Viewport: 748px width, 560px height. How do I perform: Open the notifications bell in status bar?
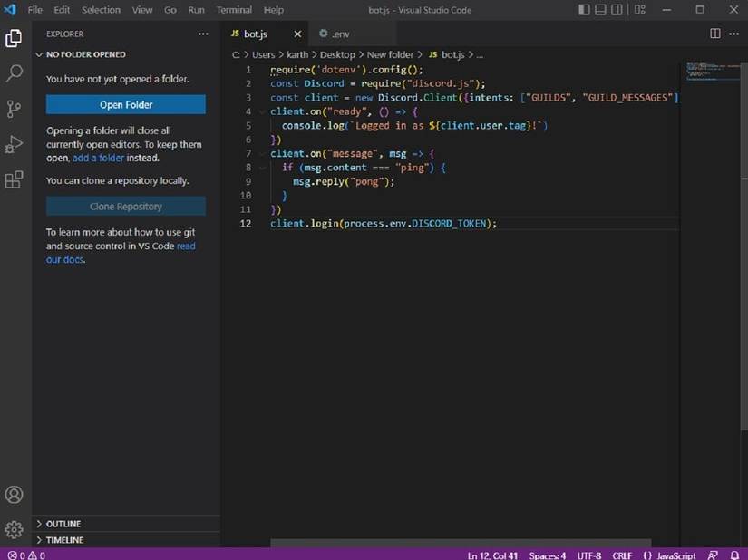tap(734, 555)
